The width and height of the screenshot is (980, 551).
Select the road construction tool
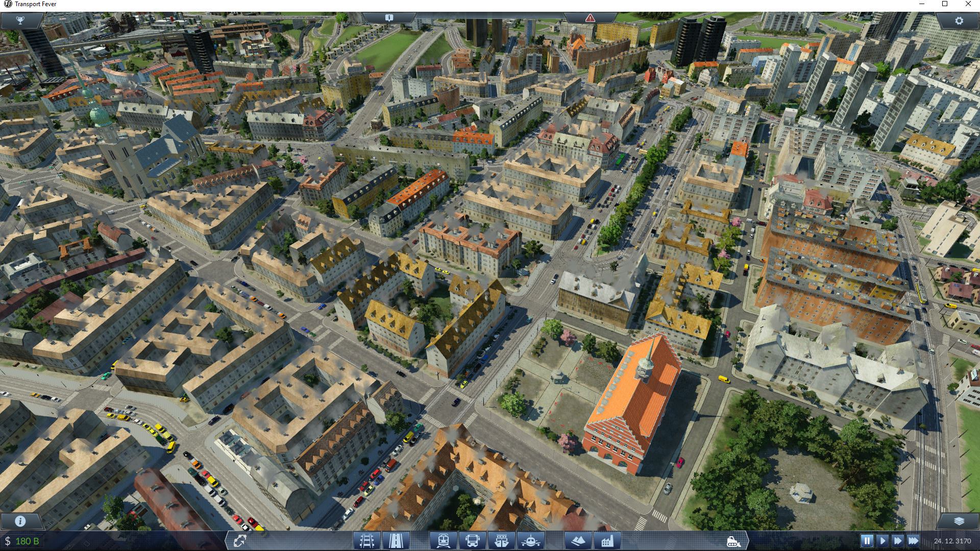(x=396, y=540)
